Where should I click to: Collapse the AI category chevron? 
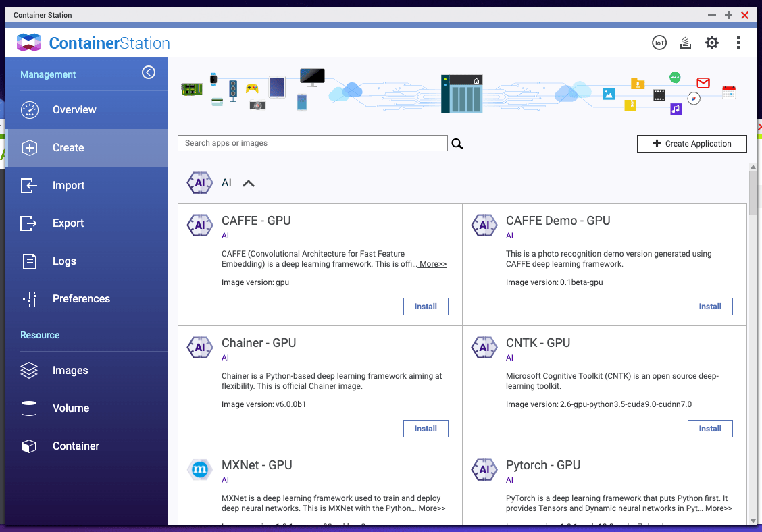click(249, 184)
